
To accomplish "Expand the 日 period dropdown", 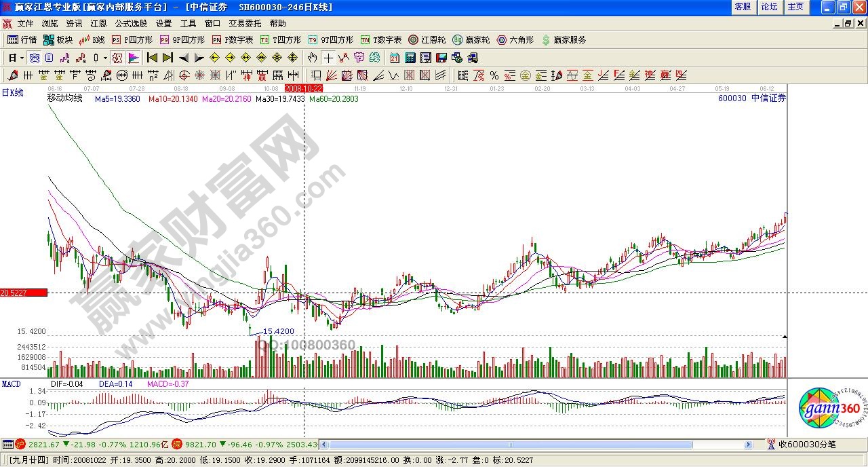I will click(16, 58).
